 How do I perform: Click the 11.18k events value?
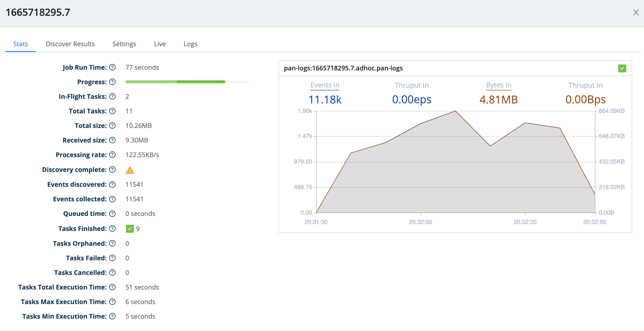coord(325,100)
